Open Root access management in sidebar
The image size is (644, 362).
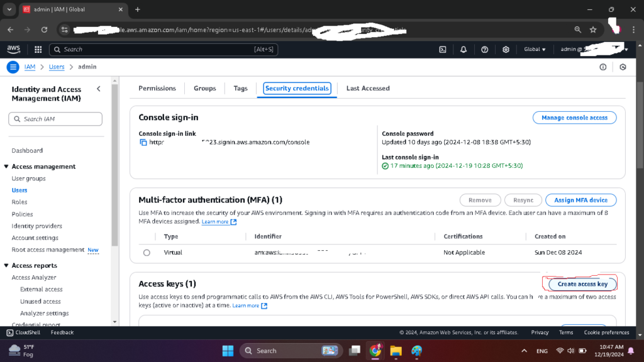coord(48,250)
